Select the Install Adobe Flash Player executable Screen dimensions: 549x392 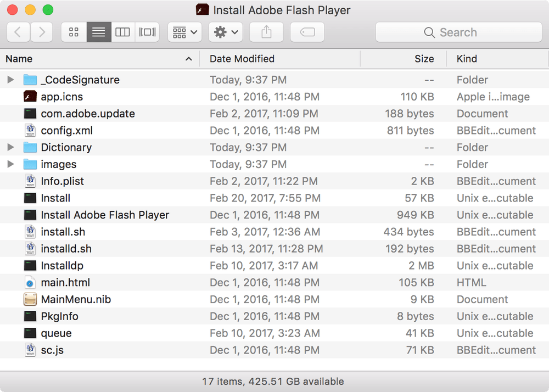tap(105, 215)
